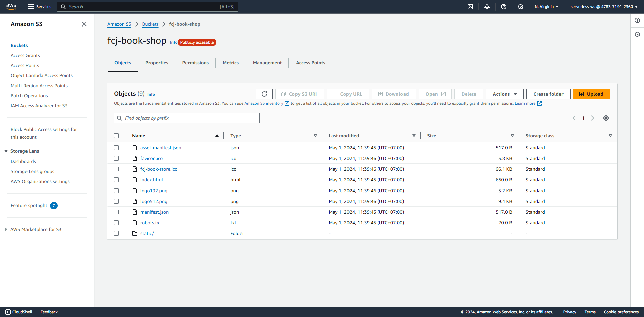Viewport: 644px width, 317px height.
Task: Select all objects with header checkbox
Action: point(116,136)
